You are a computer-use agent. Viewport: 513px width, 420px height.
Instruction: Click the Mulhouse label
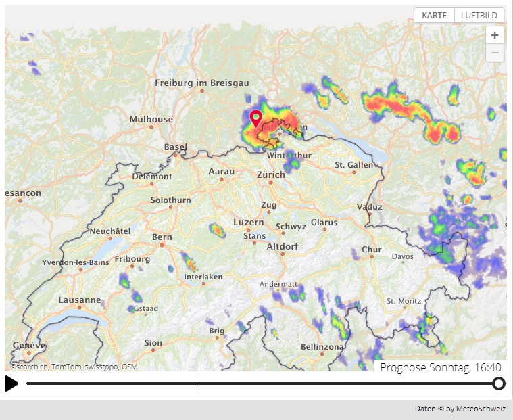coord(151,119)
